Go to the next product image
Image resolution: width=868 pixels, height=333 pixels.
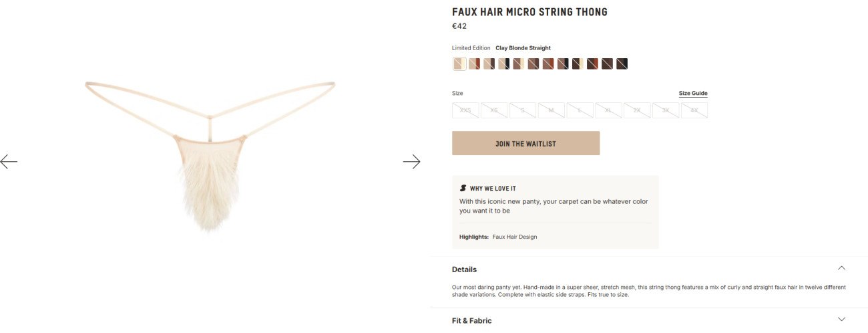412,161
